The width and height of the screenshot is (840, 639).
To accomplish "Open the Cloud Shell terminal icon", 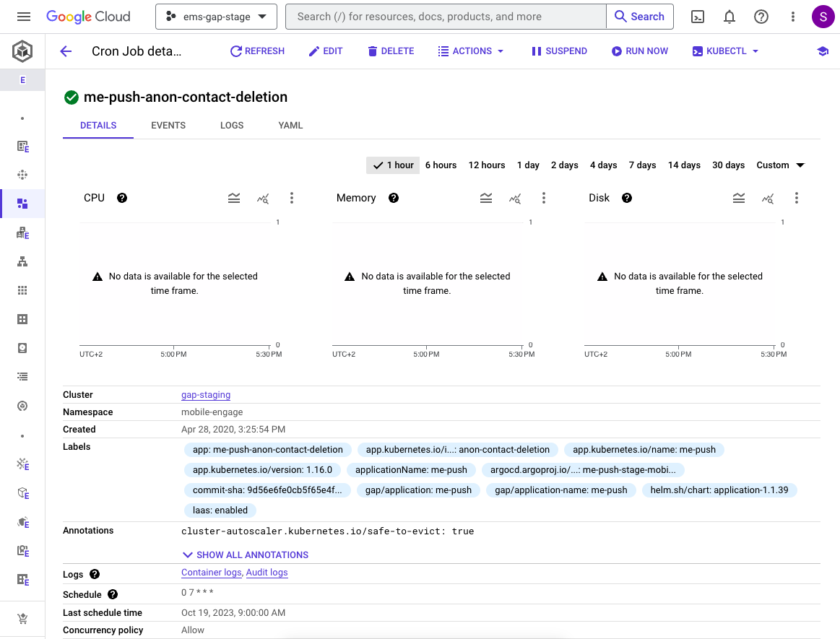I will tap(697, 16).
